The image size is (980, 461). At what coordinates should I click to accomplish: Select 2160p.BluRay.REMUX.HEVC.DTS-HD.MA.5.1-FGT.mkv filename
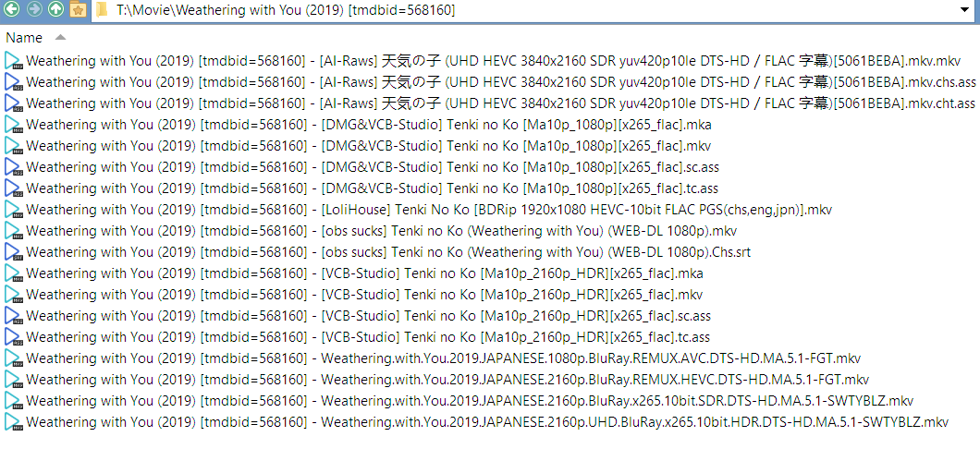click(448, 380)
